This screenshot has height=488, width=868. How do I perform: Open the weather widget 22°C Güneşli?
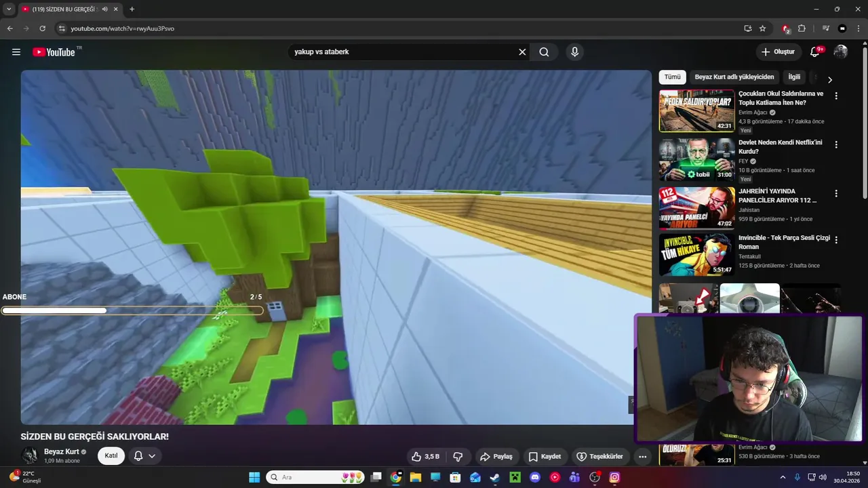[x=24, y=477]
